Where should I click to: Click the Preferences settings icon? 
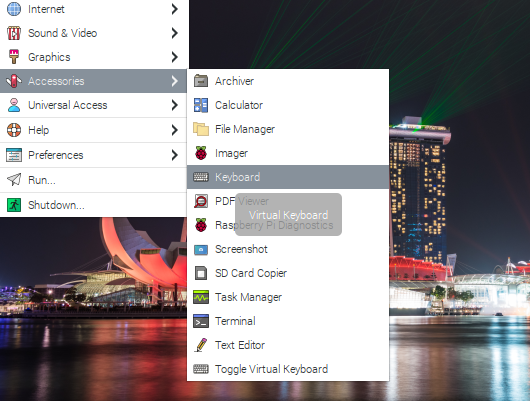14,155
